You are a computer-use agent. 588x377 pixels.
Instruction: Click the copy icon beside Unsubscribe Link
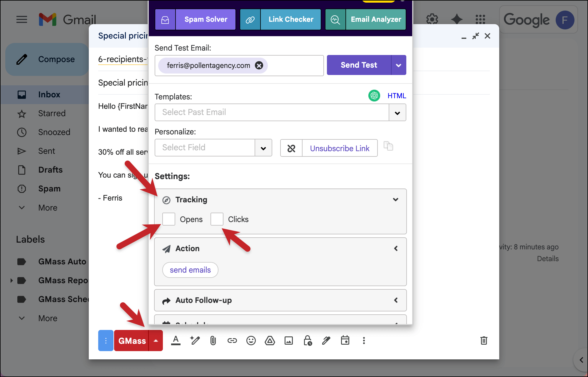[388, 146]
